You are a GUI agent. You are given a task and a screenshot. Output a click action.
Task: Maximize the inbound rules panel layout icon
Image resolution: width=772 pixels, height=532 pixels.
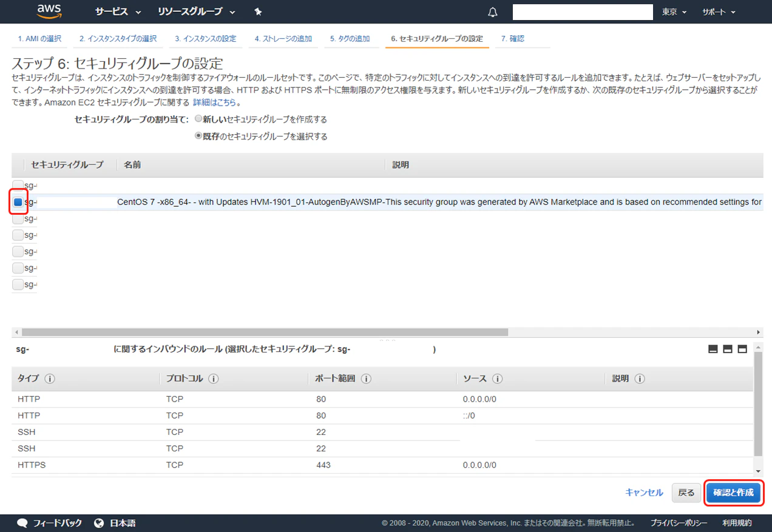tap(742, 349)
